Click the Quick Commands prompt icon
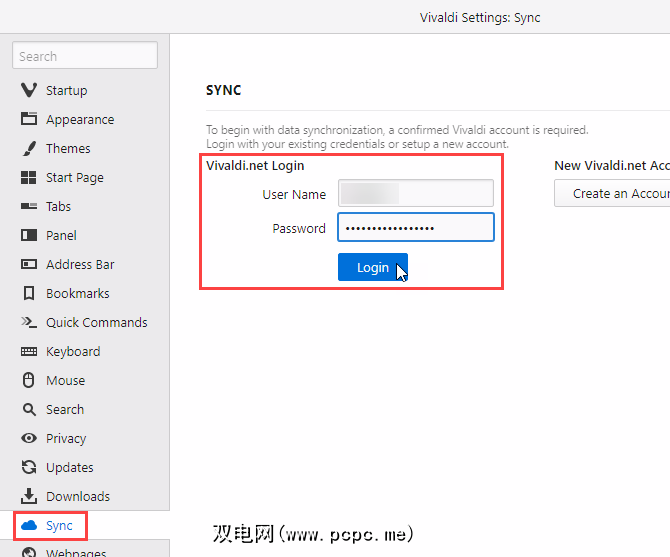This screenshot has width=670, height=557. coord(29,322)
